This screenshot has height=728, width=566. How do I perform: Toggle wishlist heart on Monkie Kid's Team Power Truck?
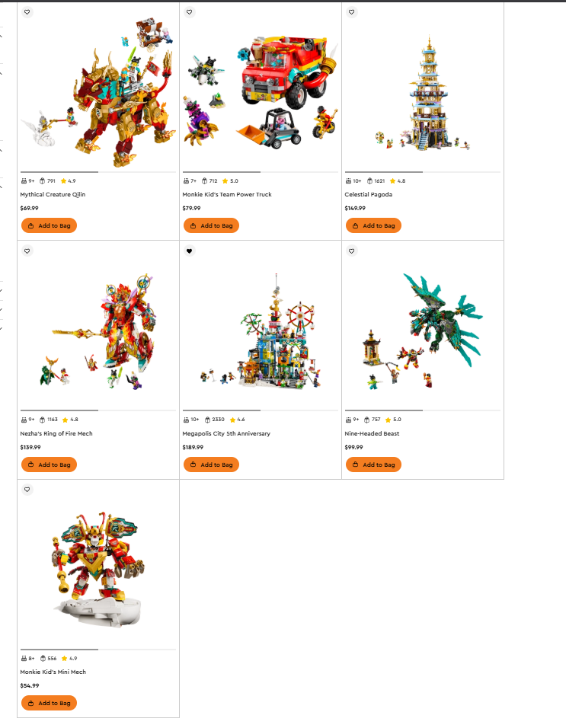tap(190, 12)
